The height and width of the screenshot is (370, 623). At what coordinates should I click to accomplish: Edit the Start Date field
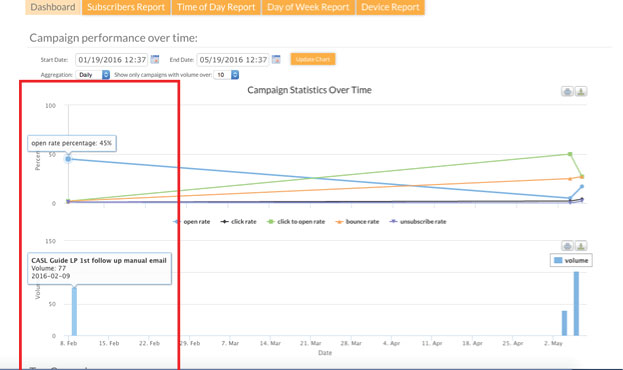(x=112, y=60)
